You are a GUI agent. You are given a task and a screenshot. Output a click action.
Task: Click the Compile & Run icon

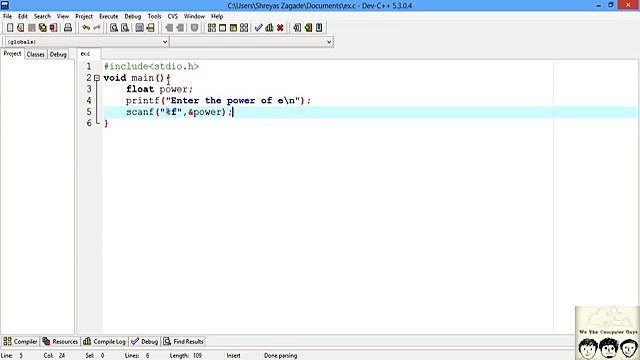[x=233, y=28]
